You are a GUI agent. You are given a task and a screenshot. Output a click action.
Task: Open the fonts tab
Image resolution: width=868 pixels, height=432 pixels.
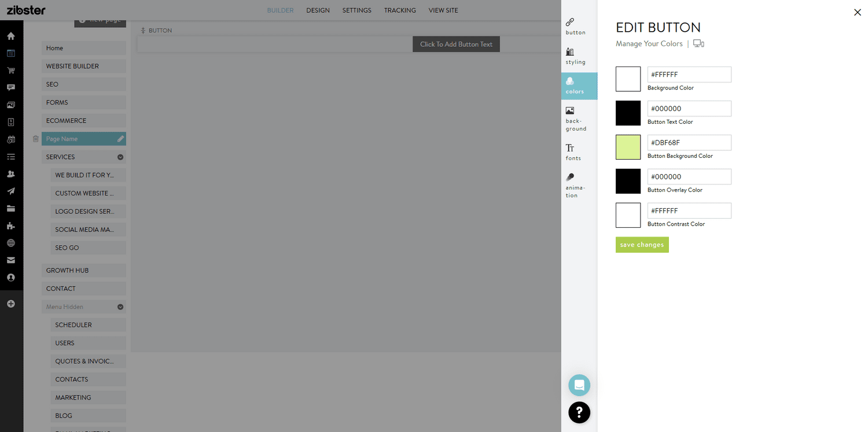coord(579,152)
